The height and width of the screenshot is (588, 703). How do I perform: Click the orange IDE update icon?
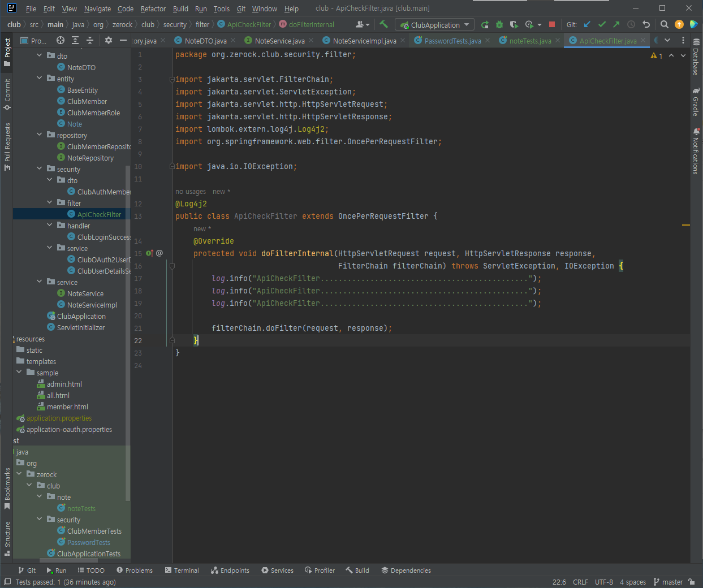[x=679, y=24]
